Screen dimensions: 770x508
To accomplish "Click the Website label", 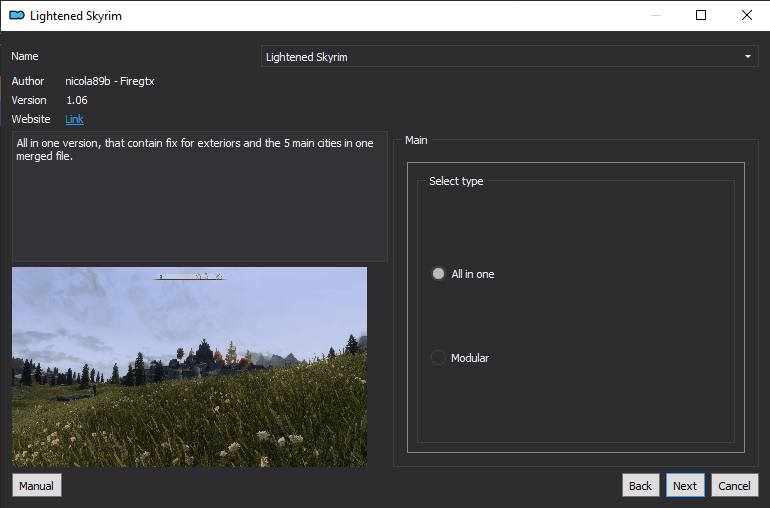I will tap(30, 119).
